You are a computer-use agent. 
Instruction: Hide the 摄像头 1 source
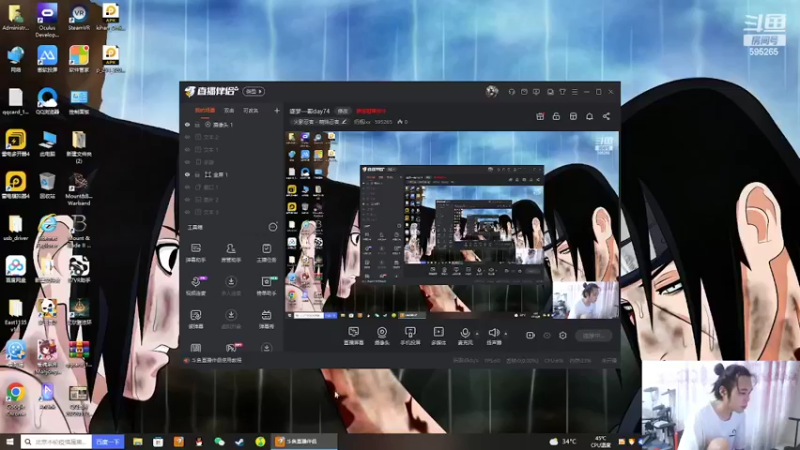coord(187,124)
